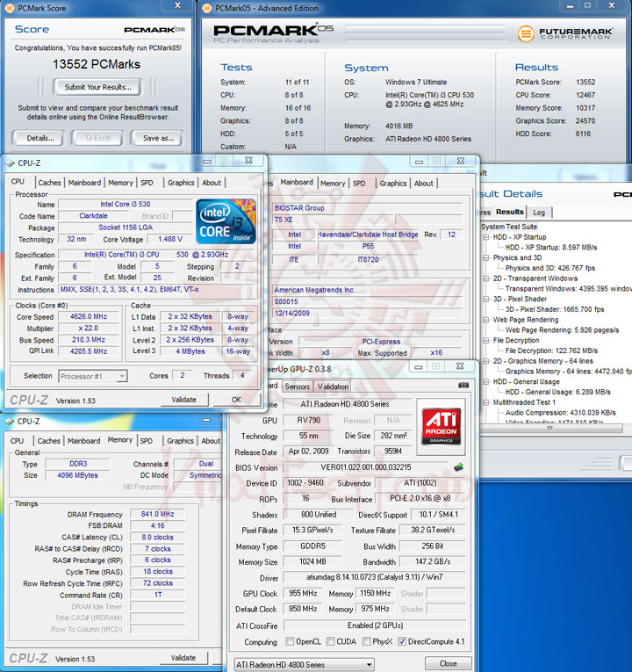Image resolution: width=632 pixels, height=672 pixels.
Task: Collapse the HDD - General Usage node
Action: 486,381
